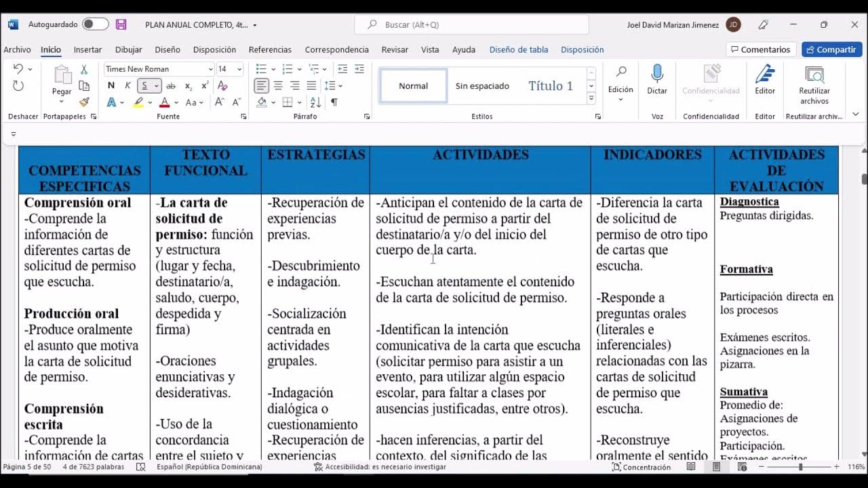Expand the Pegar paste options arrow
The width and height of the screenshot is (868, 488).
[x=62, y=102]
